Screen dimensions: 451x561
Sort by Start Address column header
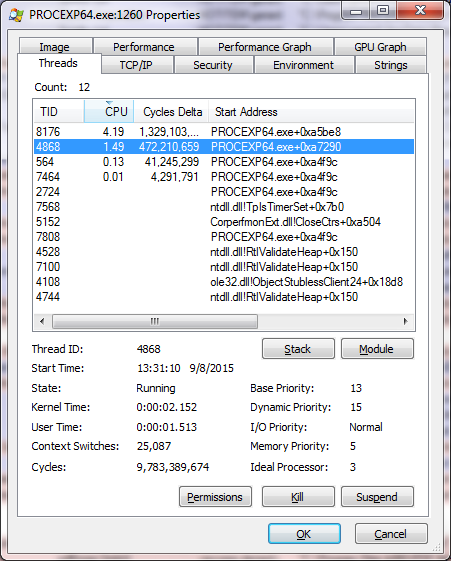(311, 112)
